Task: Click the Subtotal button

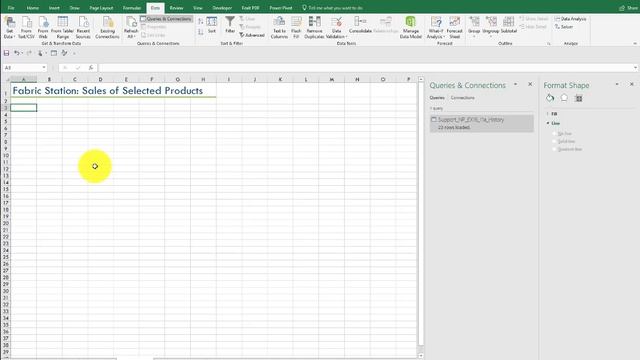Action: pos(509,25)
